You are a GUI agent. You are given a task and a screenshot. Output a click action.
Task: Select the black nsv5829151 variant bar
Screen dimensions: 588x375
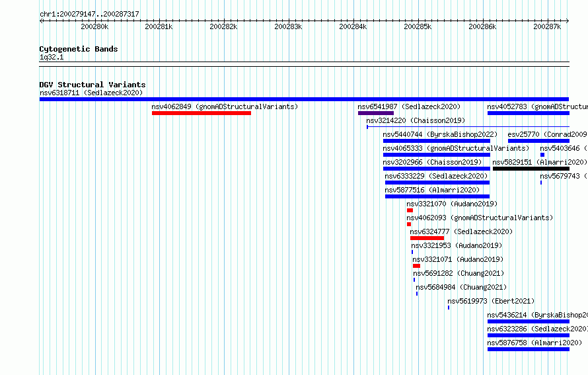tap(531, 169)
